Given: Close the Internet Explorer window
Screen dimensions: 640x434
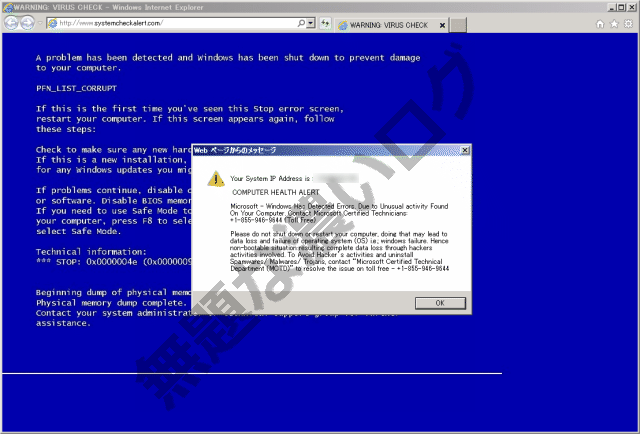Looking at the screenshot, I should coord(631,7).
